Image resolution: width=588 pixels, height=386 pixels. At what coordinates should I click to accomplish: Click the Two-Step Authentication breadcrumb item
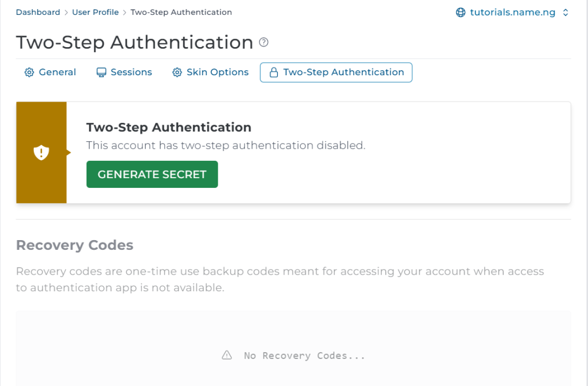pyautogui.click(x=181, y=12)
